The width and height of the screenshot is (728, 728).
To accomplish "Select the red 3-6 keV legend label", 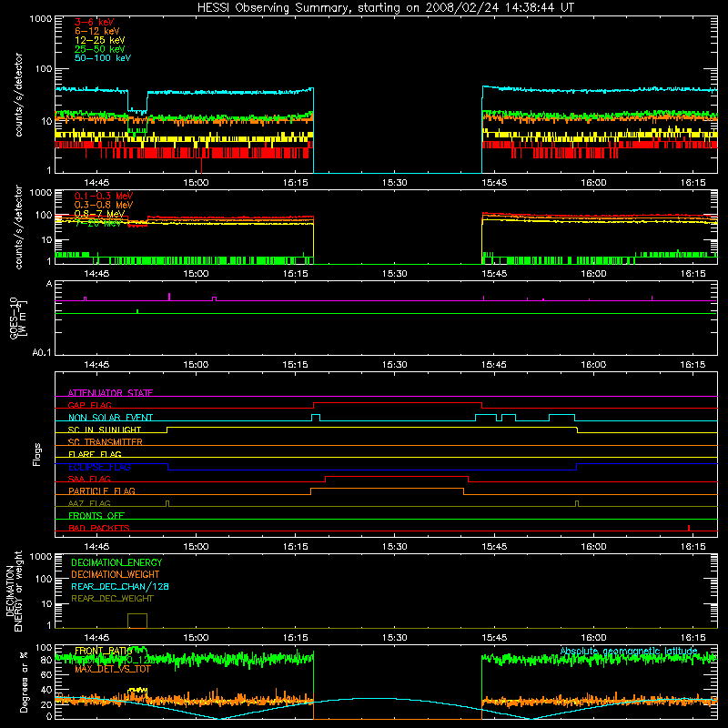I will [x=95, y=22].
